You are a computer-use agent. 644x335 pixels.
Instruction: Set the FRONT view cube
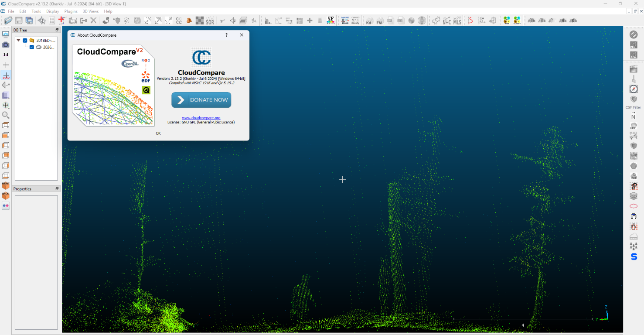(6, 185)
